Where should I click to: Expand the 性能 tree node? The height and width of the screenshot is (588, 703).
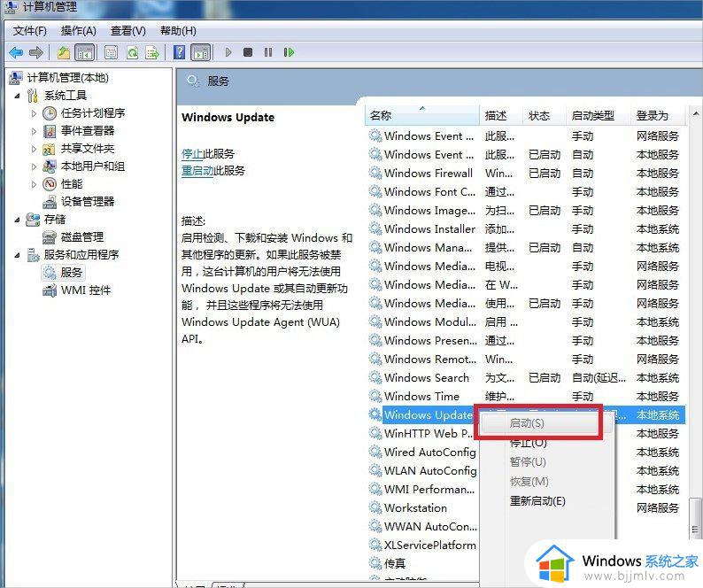pyautogui.click(x=34, y=184)
